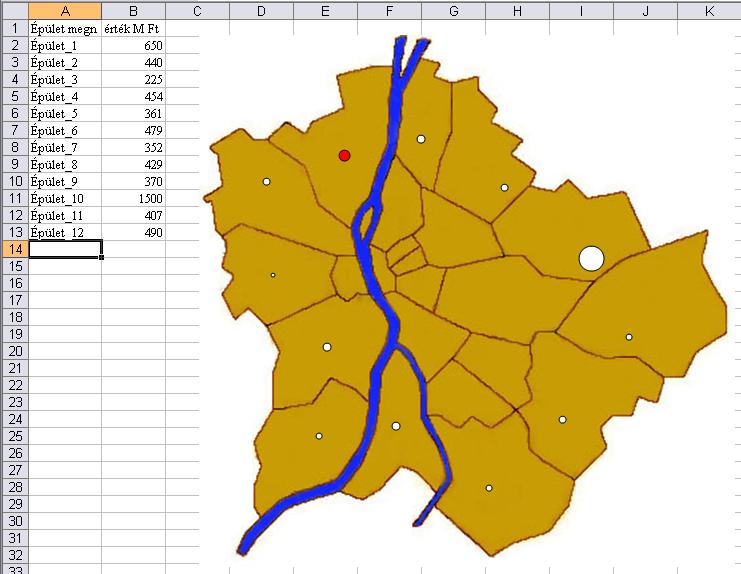
Task: Select column D header
Action: [x=261, y=11]
